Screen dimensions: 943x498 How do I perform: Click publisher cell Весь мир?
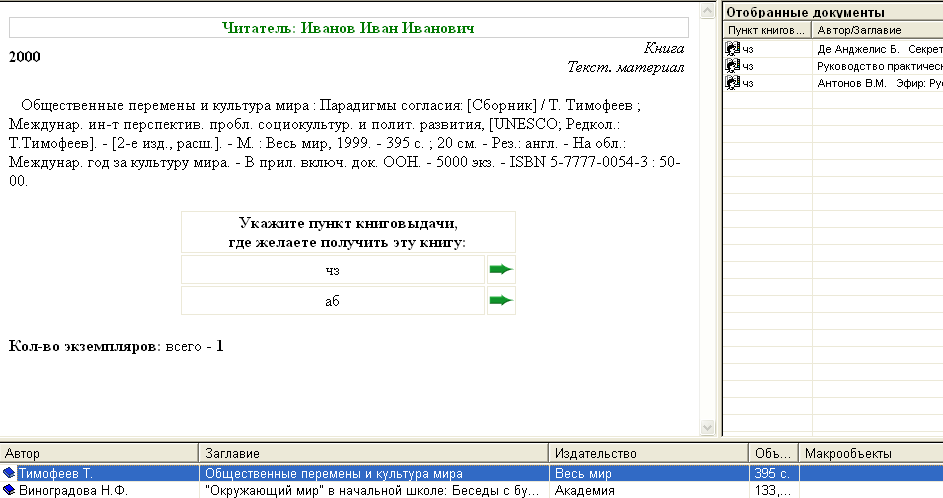(583, 473)
